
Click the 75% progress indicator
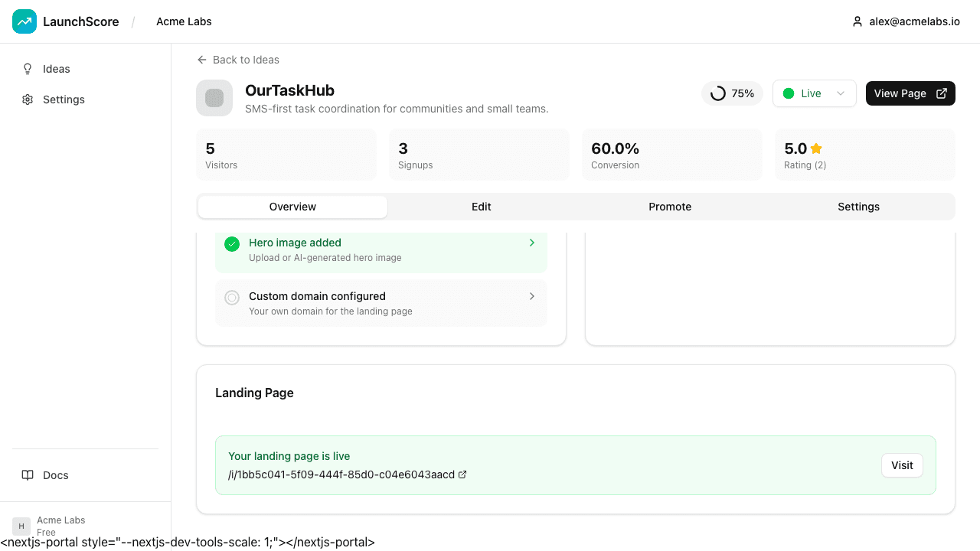(732, 93)
